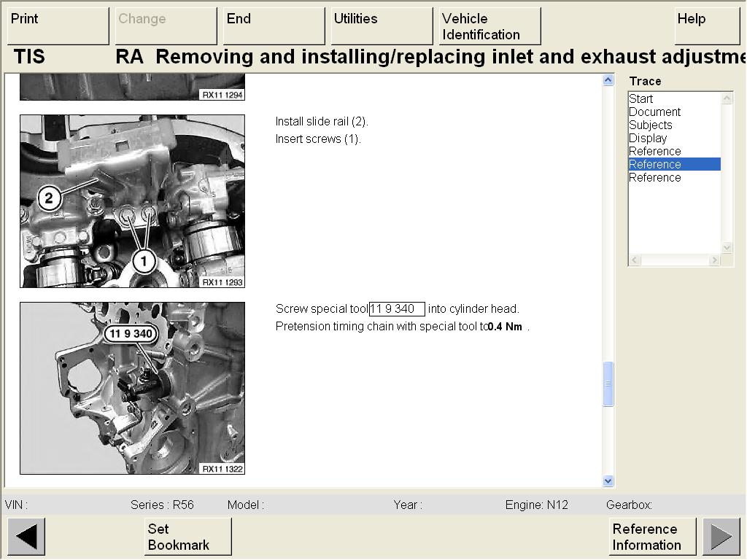This screenshot has height=560, width=747.
Task: Open the Print function
Action: (58, 26)
